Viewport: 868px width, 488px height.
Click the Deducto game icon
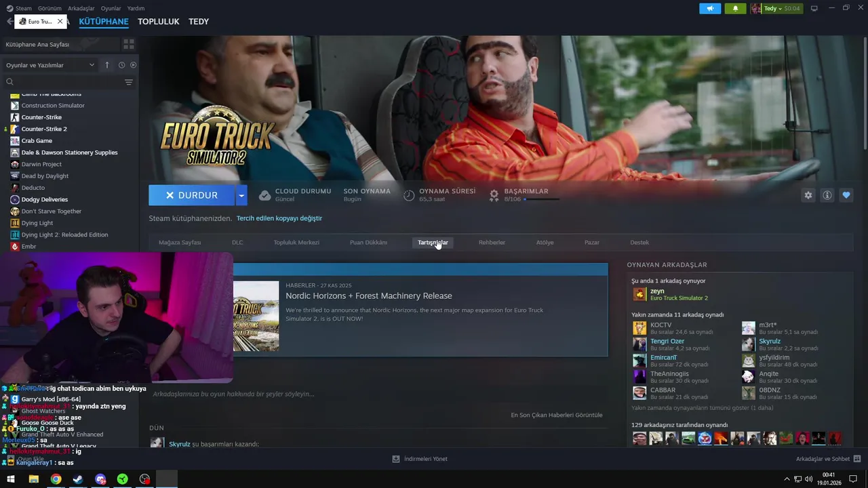point(15,188)
